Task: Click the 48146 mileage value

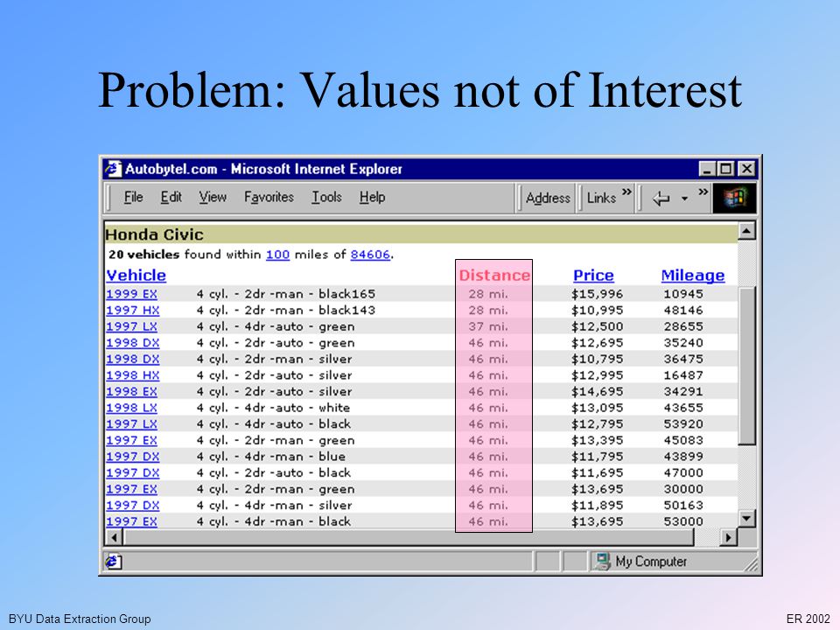Action: point(683,310)
